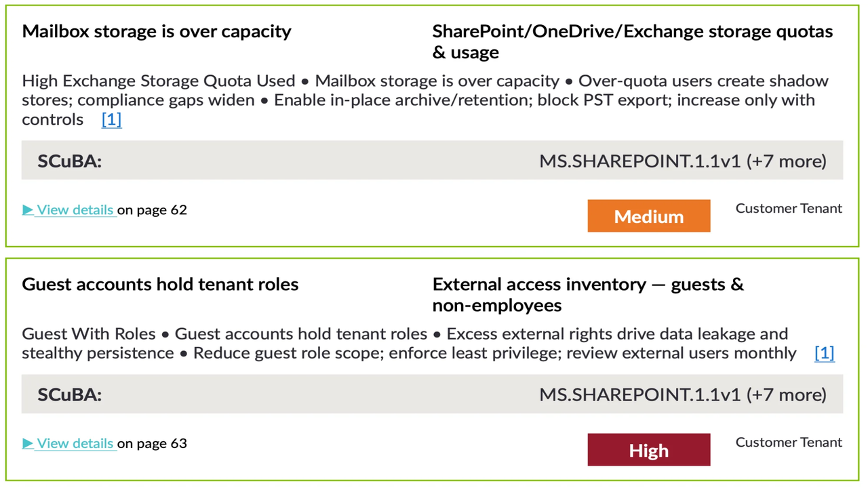Viewport: 868px width, 488px height.
Task: Click Customer Tenant label beside the High badge
Action: click(x=789, y=443)
